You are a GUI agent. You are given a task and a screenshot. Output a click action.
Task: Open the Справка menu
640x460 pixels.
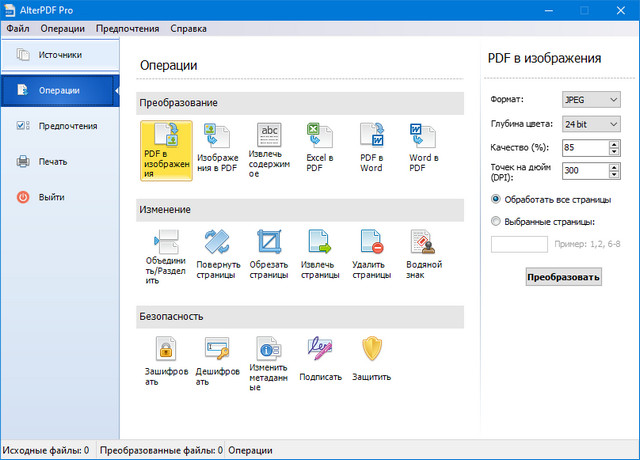click(x=189, y=29)
